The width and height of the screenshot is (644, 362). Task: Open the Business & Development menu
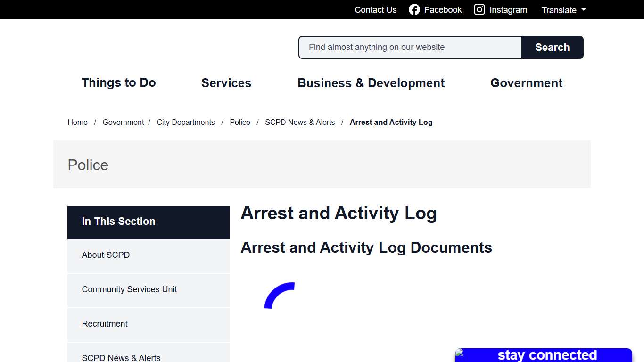click(x=371, y=83)
